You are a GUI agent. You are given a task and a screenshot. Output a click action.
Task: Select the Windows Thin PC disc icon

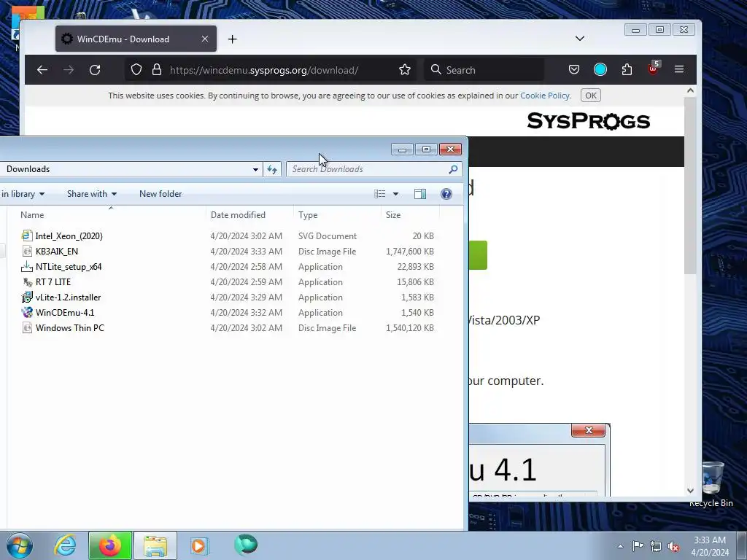click(x=27, y=327)
